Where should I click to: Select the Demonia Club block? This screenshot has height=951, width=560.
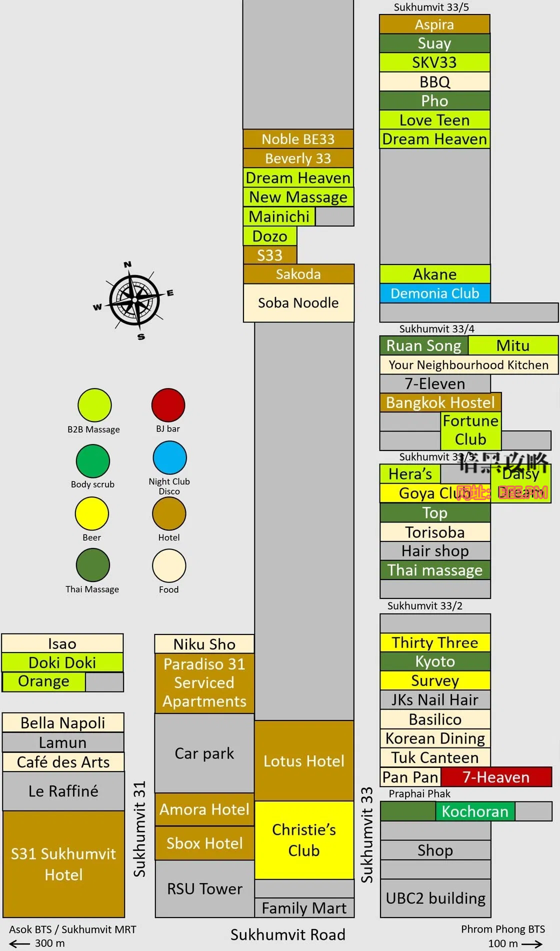point(435,293)
